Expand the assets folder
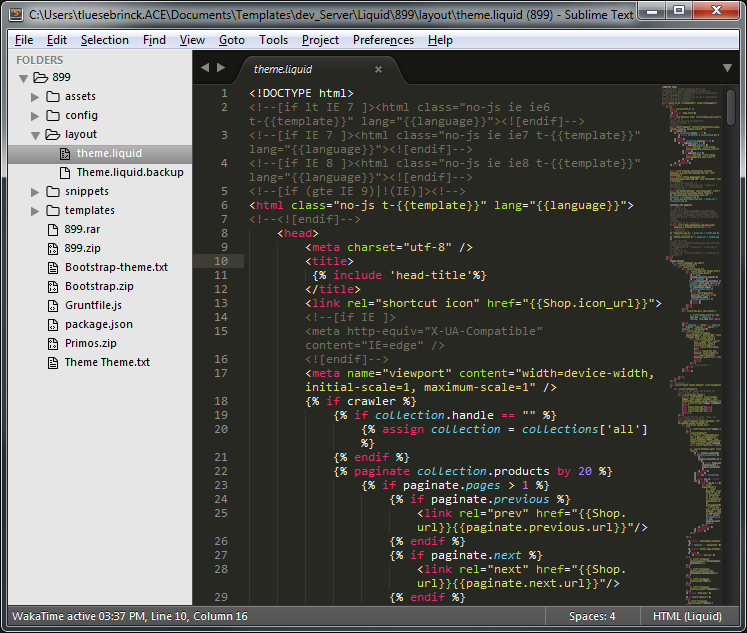 tap(36, 97)
